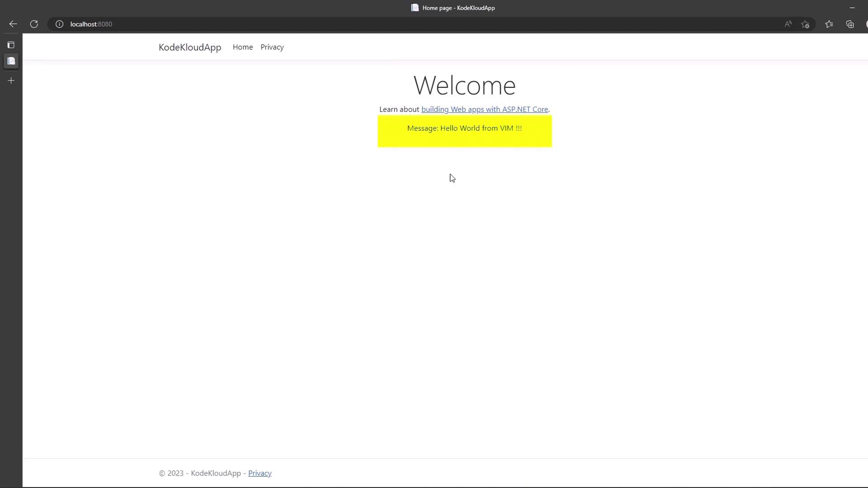This screenshot has width=868, height=488.
Task: Open a new tab with plus icon
Action: 11,80
